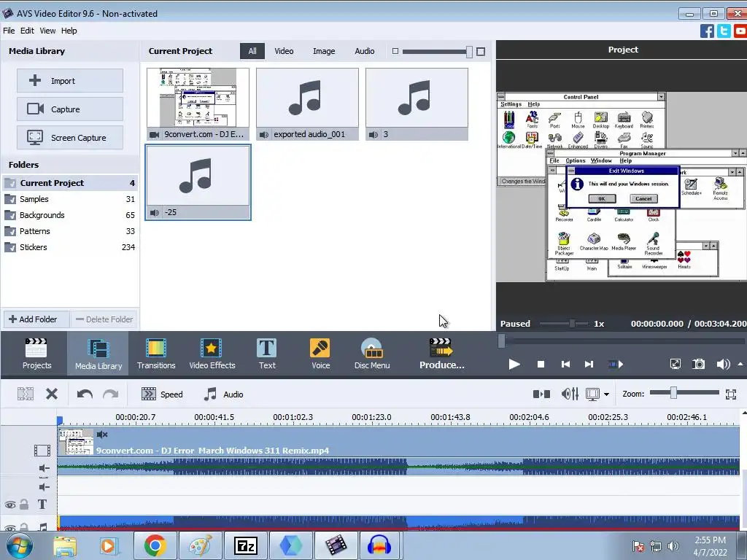Open the Audio tool on timeline toolbar
The width and height of the screenshot is (747, 560).
coord(223,394)
